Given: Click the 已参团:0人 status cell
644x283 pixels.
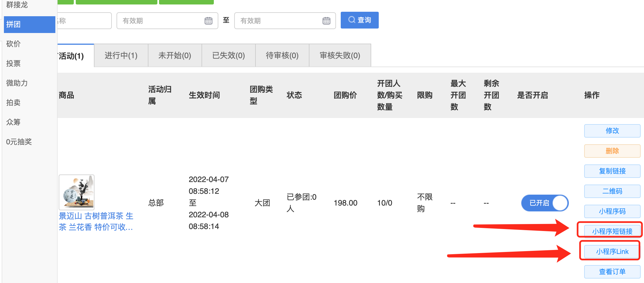Looking at the screenshot, I should pos(302,203).
